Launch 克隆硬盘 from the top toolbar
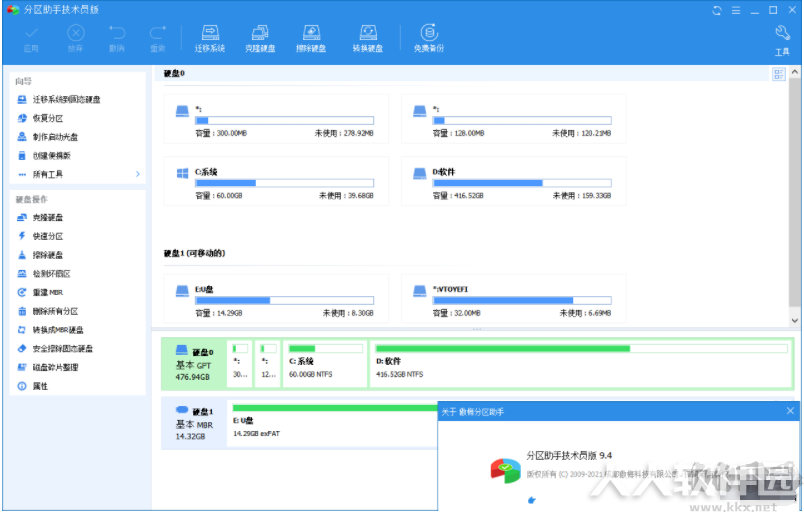 click(260, 39)
